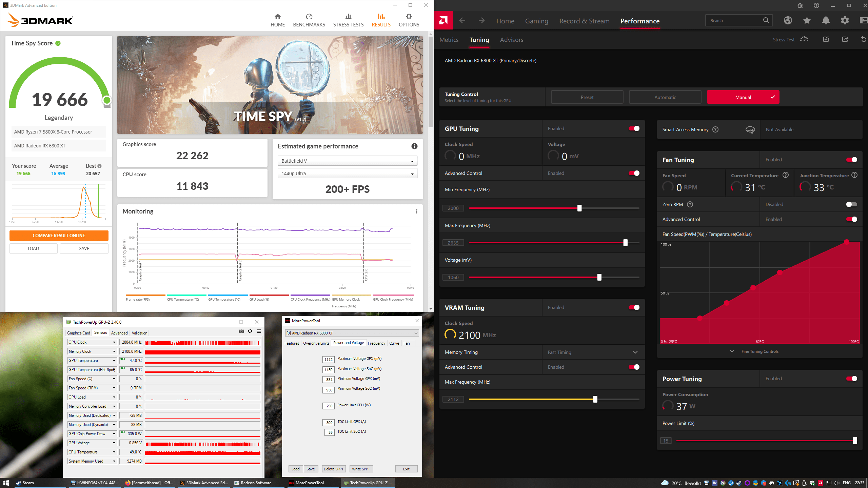Click the estimated game performance info icon

414,146
